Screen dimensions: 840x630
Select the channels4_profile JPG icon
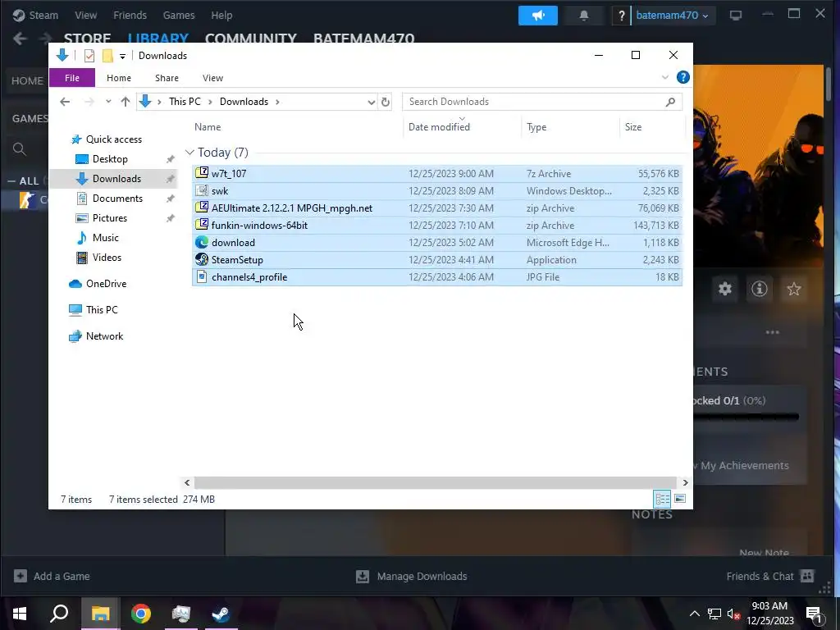[x=202, y=276]
